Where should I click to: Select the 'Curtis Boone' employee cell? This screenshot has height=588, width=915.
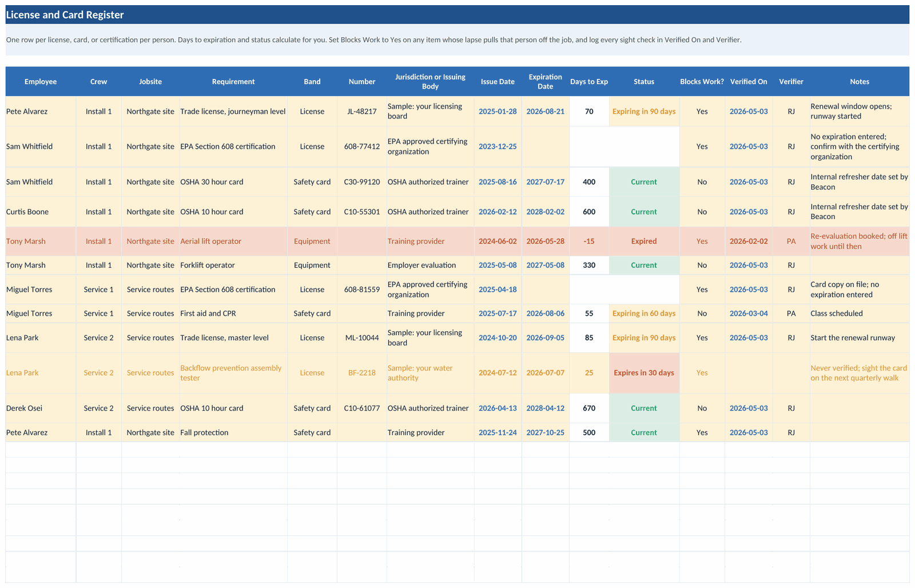point(41,212)
